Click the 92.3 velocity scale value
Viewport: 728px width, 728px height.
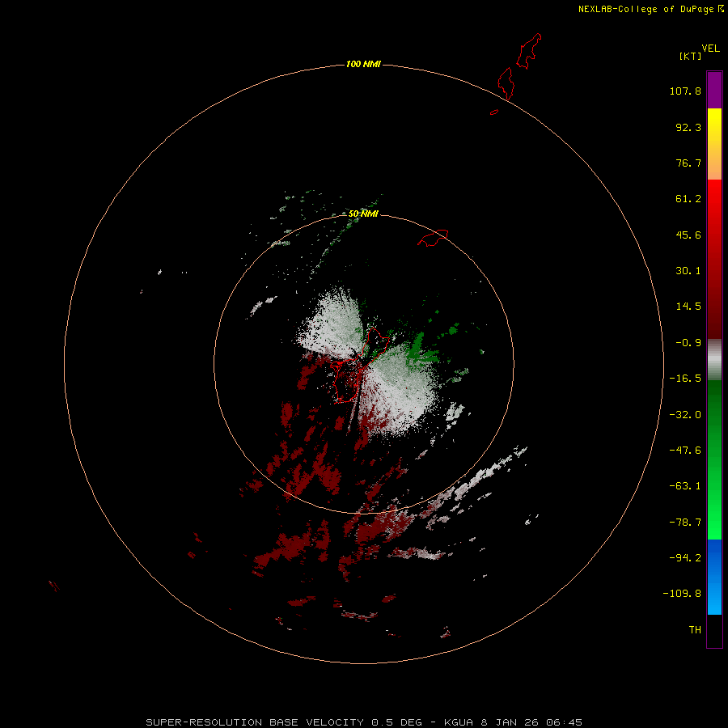pos(688,127)
